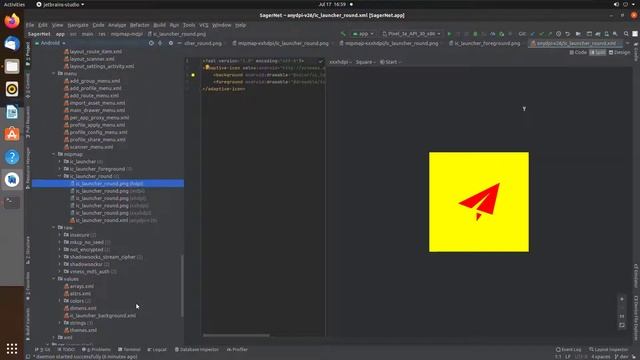Click the VCS history clock icon
640x360 pixels.
click(558, 34)
